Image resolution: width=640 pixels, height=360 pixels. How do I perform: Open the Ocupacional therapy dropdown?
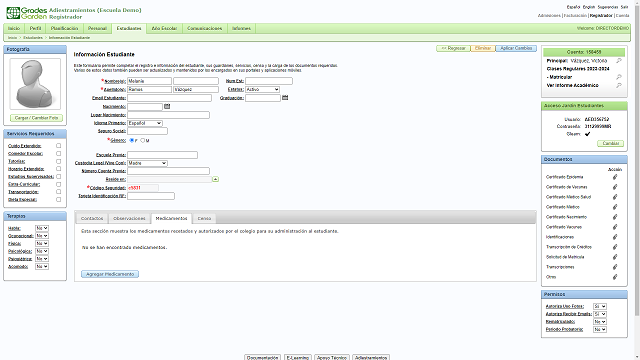click(42, 236)
